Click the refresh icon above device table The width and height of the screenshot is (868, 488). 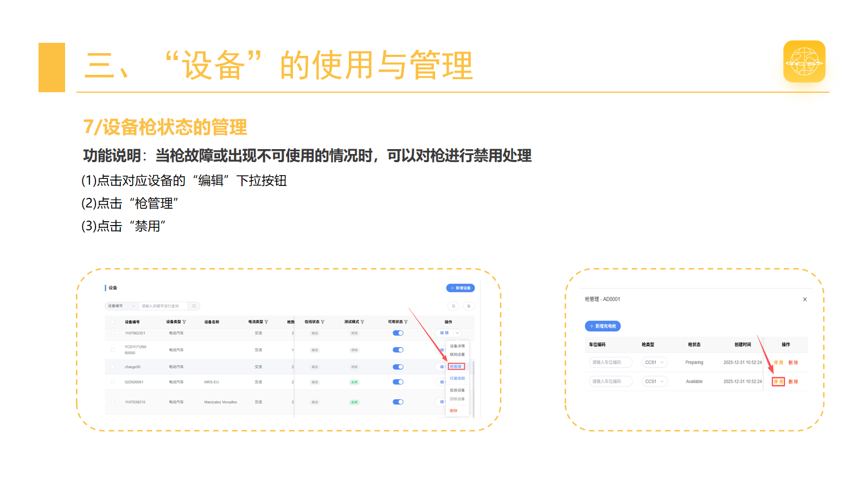coord(454,306)
